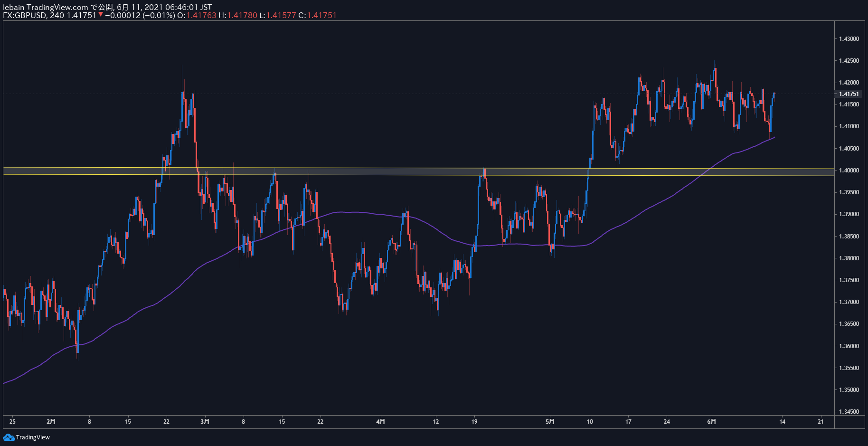Click the time axis label 5月
The image size is (868, 446).
click(x=550, y=421)
